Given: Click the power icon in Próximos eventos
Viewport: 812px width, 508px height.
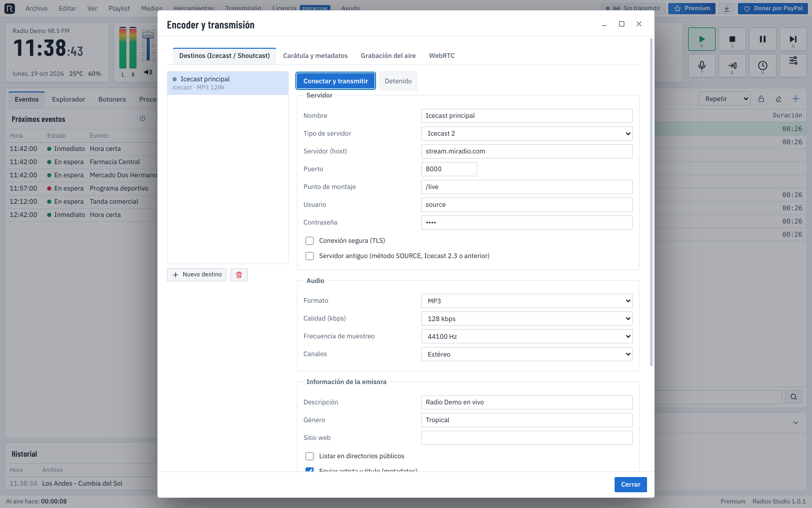Looking at the screenshot, I should (x=143, y=118).
